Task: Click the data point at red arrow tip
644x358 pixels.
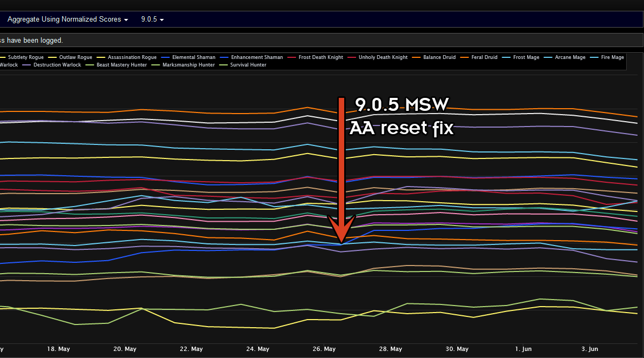Action: pyautogui.click(x=341, y=244)
